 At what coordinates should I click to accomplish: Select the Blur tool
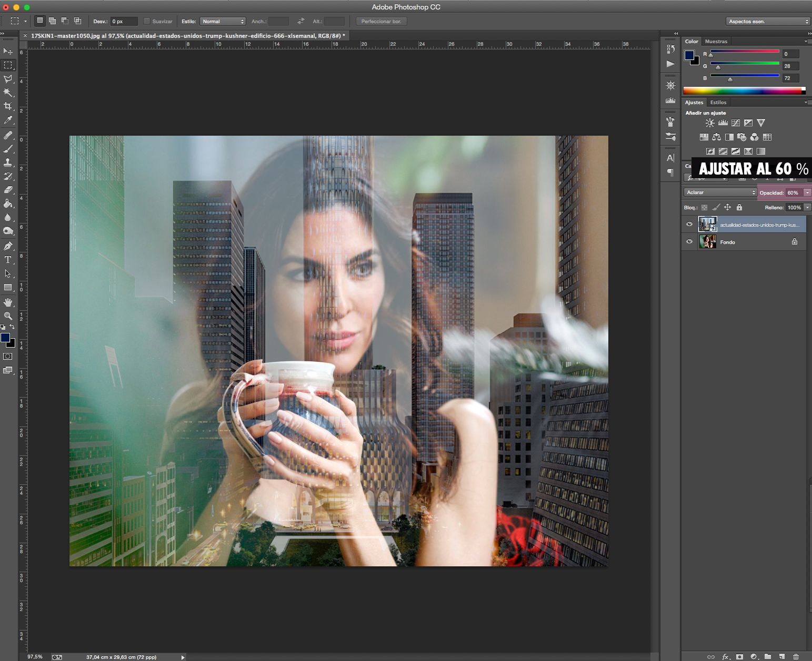8,217
